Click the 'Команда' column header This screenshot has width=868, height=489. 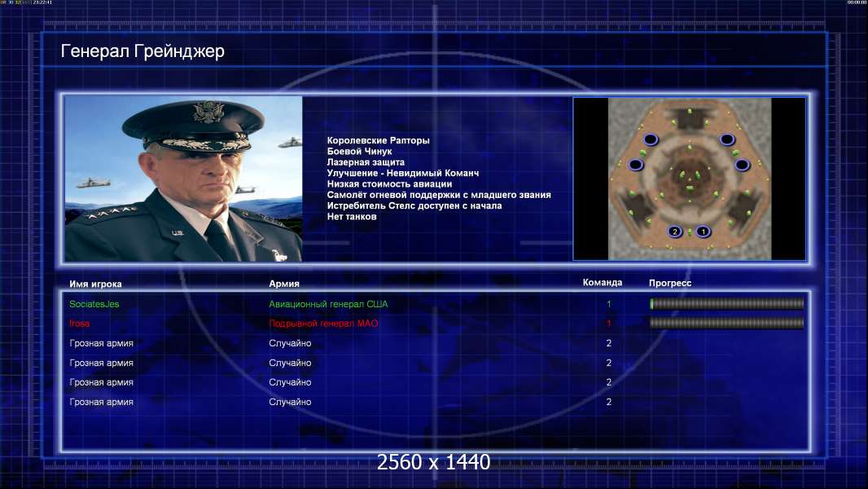(x=603, y=283)
